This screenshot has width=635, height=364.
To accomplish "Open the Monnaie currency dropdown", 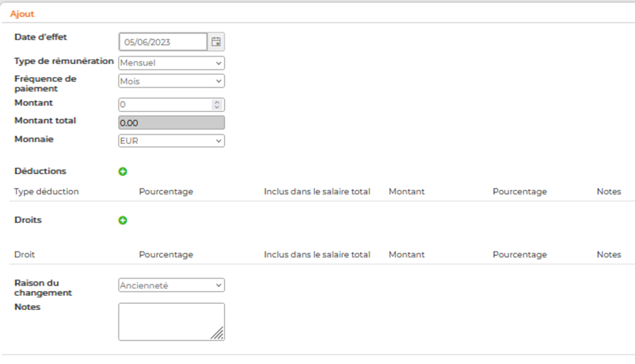I will [x=171, y=140].
